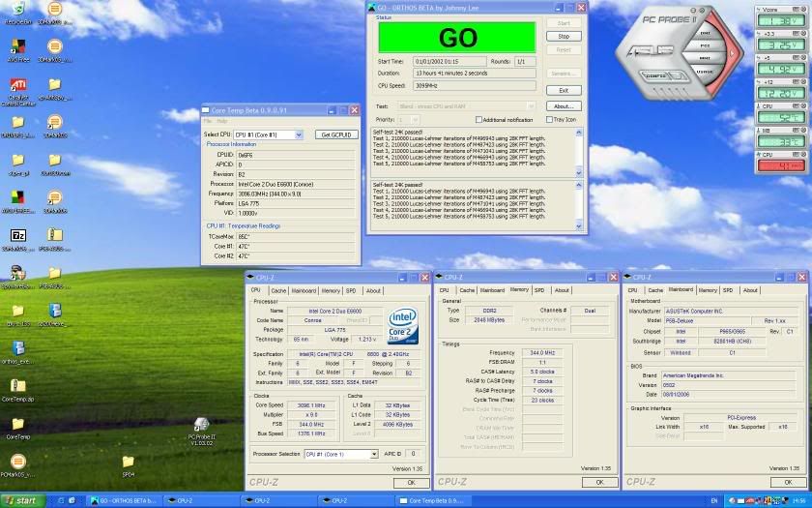Click the SP04 folder on the desktop
812x508 pixels.
tap(128, 463)
